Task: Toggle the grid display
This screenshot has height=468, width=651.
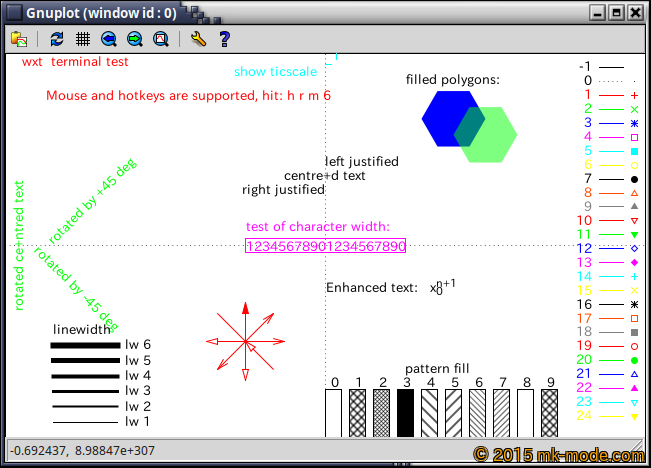Action: tap(83, 39)
